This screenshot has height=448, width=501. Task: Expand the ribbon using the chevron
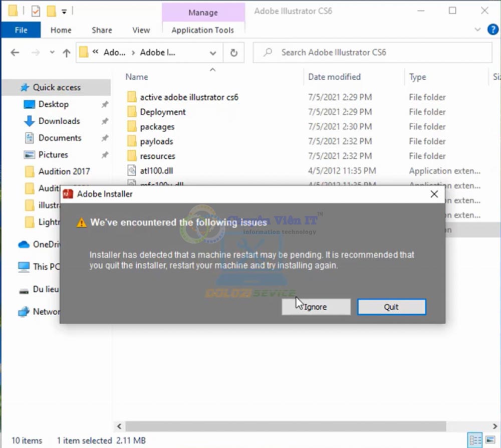click(x=476, y=30)
